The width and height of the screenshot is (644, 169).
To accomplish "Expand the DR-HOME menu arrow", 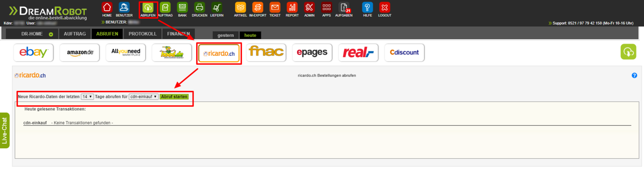I will click(x=51, y=34).
